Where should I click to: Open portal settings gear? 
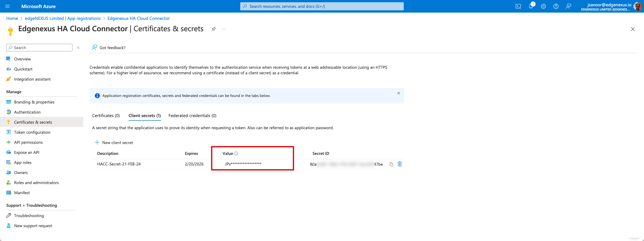click(x=543, y=6)
